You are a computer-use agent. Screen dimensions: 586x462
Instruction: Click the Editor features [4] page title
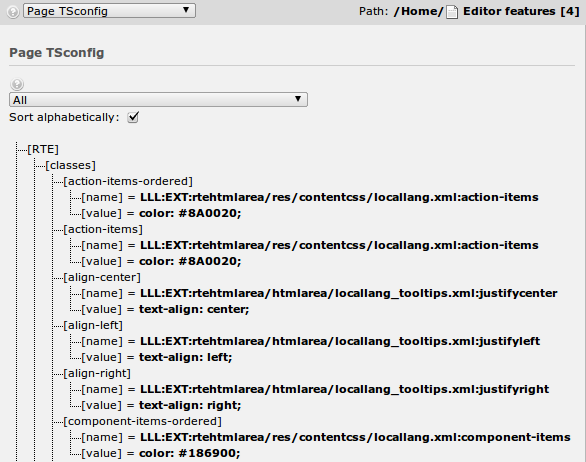[x=521, y=12]
